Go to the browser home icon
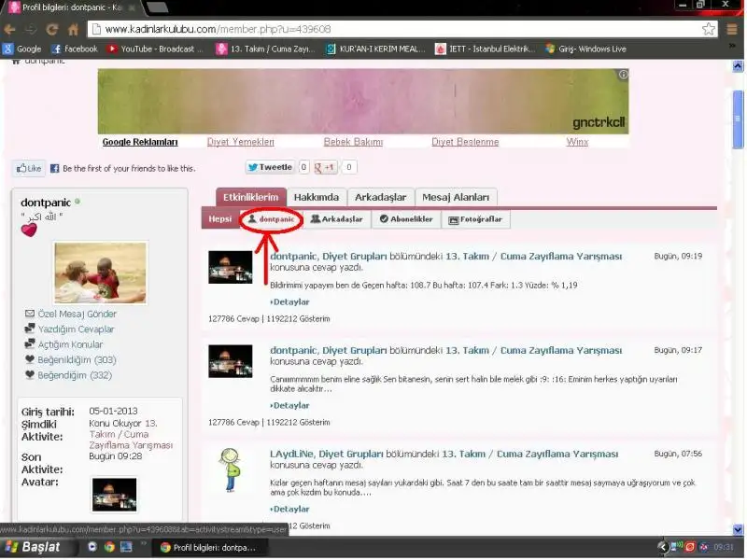The image size is (747, 560). click(x=73, y=30)
